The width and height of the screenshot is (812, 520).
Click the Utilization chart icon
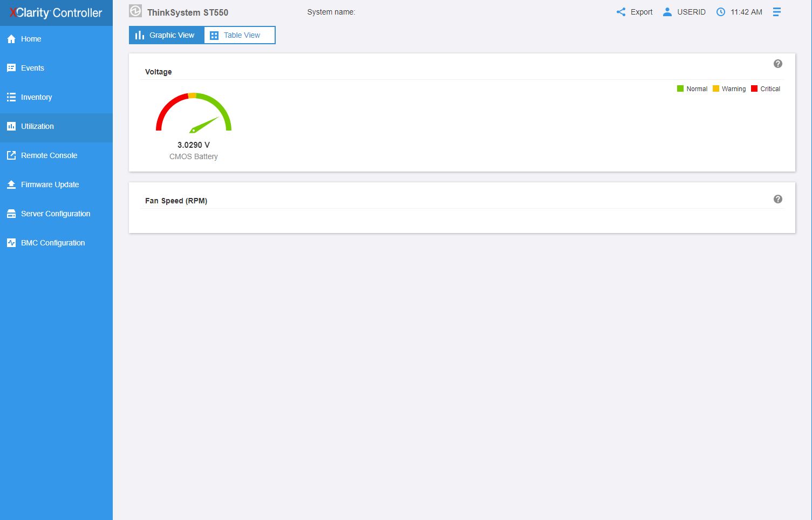[11, 126]
